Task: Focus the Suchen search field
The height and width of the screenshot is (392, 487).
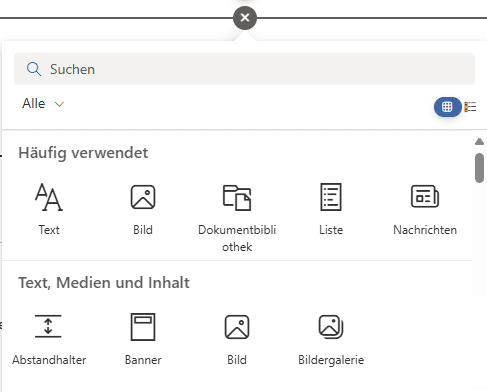Action: point(244,69)
